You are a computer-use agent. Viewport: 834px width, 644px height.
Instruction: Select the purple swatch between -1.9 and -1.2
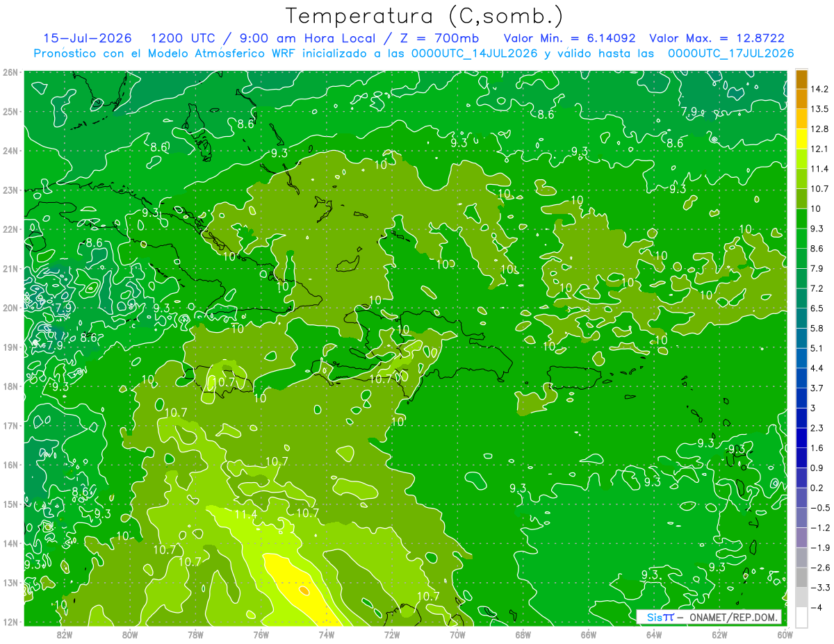[x=801, y=538]
